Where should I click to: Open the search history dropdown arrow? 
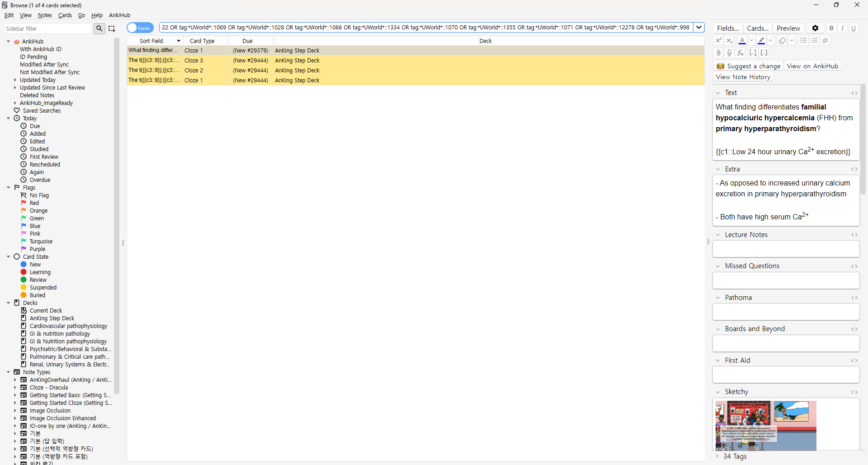click(699, 28)
